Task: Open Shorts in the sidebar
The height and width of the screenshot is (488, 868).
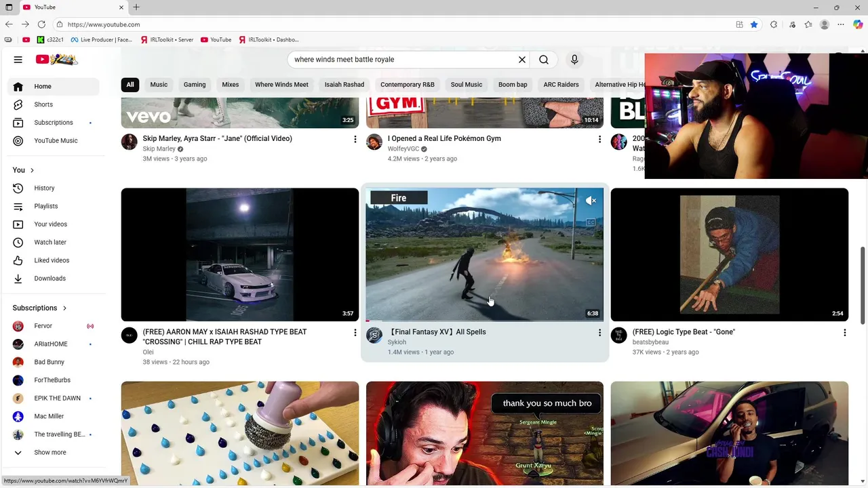Action: click(54, 104)
